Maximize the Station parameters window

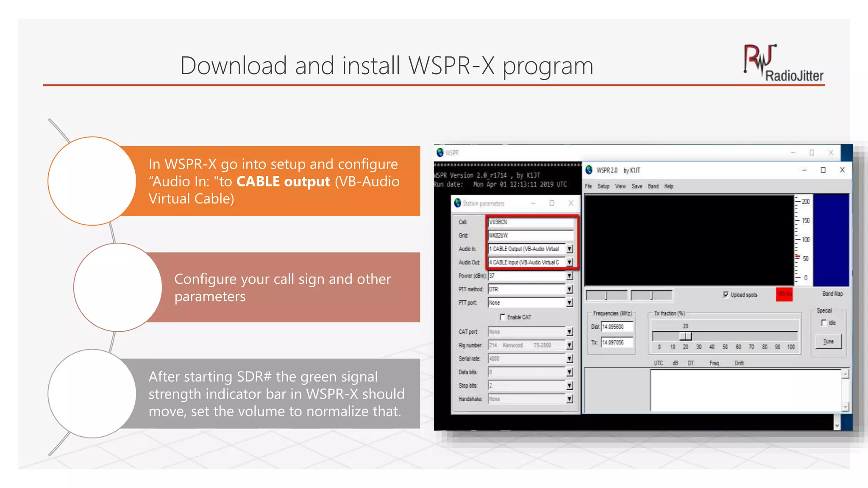coord(552,203)
